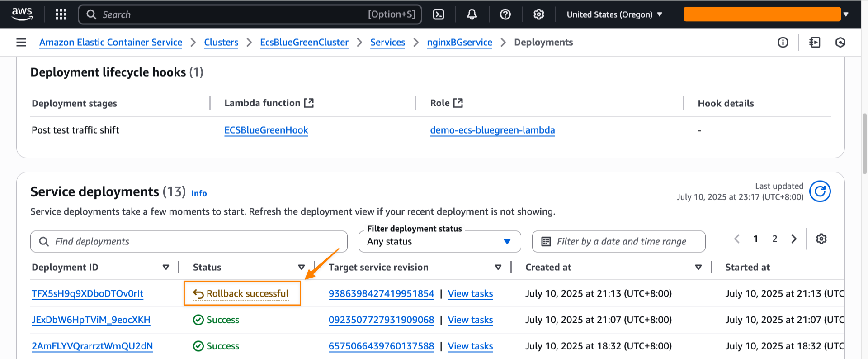Open deployment TFX5sH9q9XDboDTOv0rIt
This screenshot has width=868, height=359.
87,293
